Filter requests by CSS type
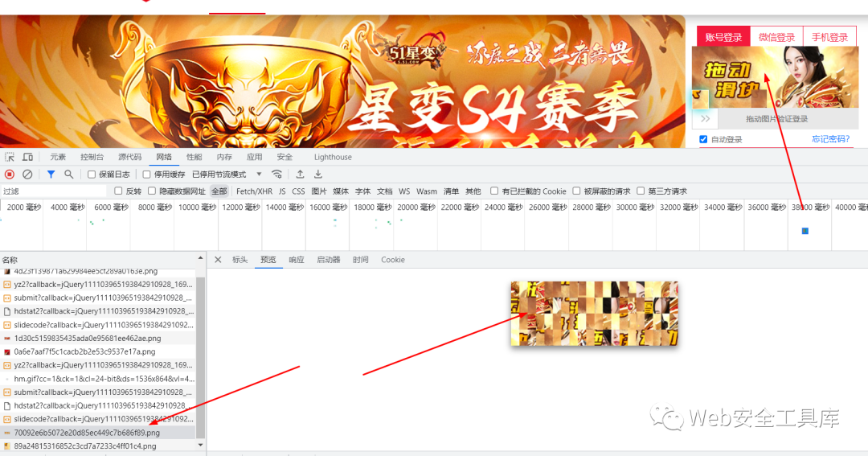 pos(298,191)
